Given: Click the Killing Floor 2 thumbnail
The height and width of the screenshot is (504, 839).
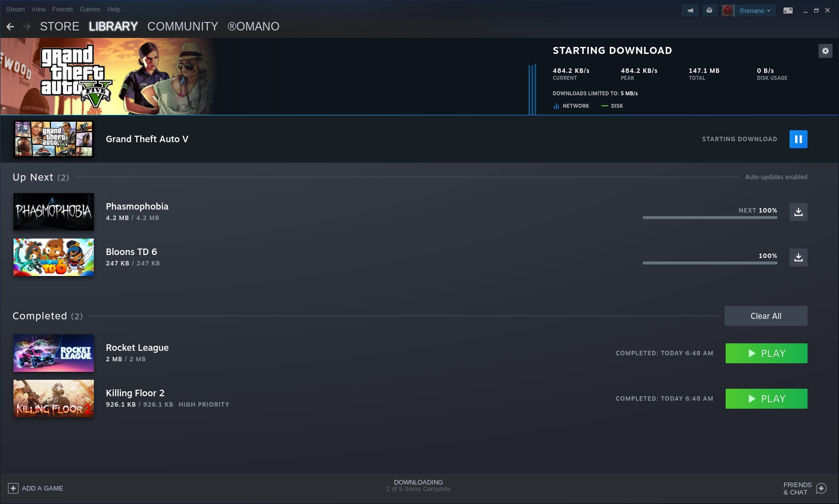Looking at the screenshot, I should (53, 399).
